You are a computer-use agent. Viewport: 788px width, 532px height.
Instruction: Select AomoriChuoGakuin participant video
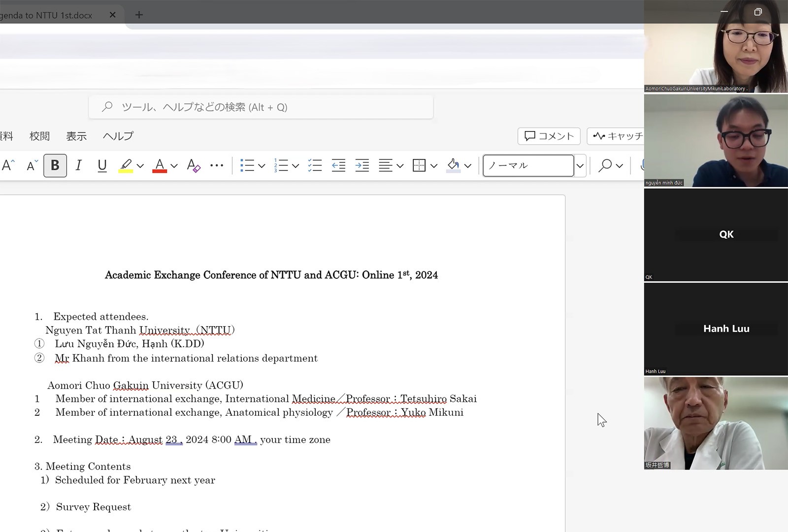point(716,46)
